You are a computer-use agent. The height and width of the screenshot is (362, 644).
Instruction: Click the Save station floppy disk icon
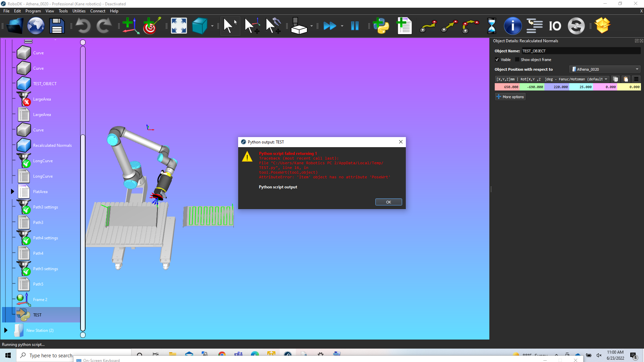[x=57, y=26]
